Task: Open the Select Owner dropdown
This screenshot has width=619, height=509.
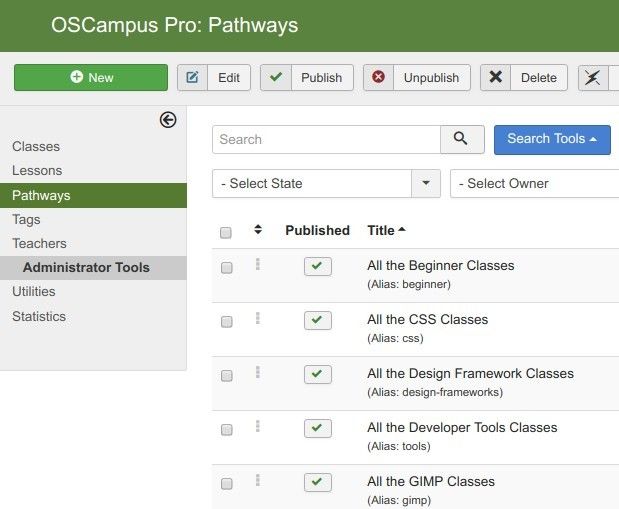Action: click(x=535, y=183)
